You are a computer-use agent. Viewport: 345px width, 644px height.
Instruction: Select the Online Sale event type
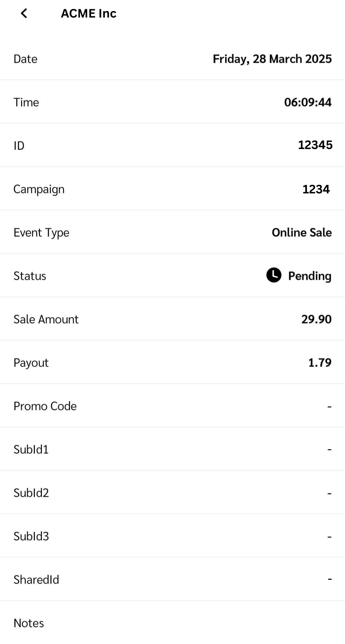[302, 233]
